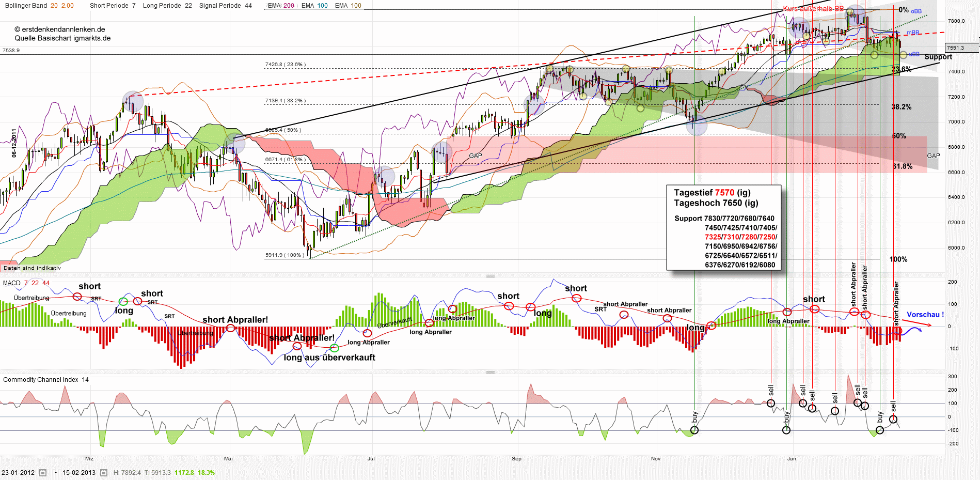Click the 7400.0 price axis label

956,72
